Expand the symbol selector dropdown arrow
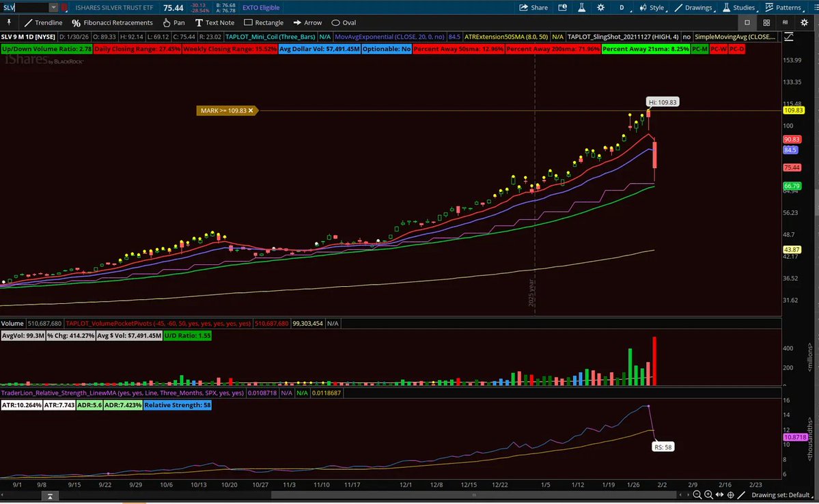This screenshot has width=819, height=504. 53,8
